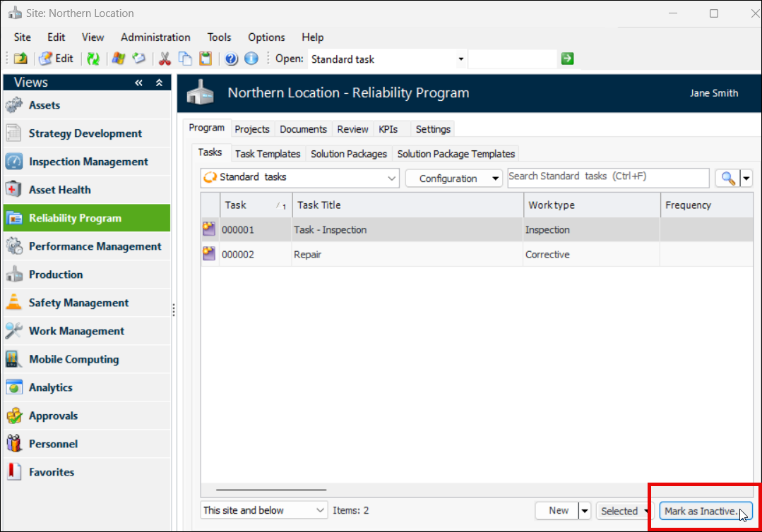This screenshot has width=762, height=532.
Task: Click the green refresh arrows toolbar icon
Action: (x=93, y=59)
